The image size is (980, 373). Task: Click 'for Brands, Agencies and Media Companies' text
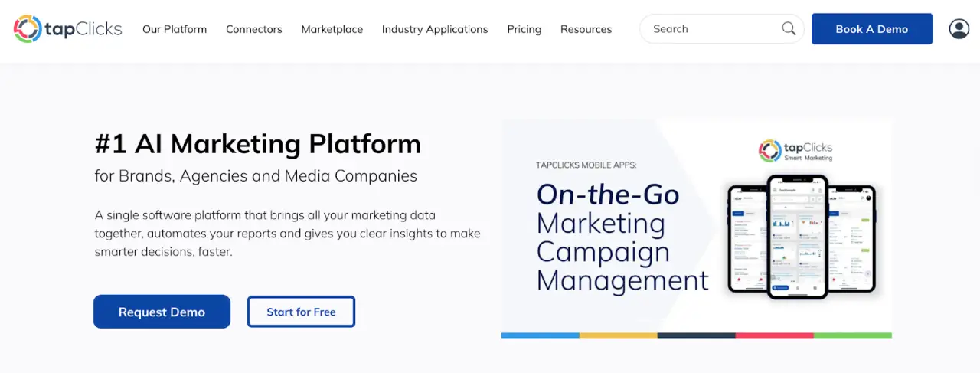[256, 175]
